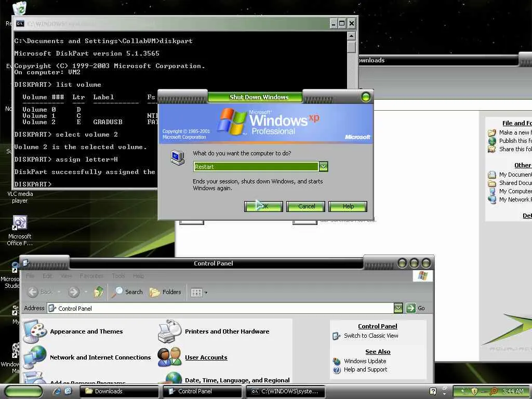Open Tools menu in Control Panel
Image resolution: width=532 pixels, height=399 pixels.
(118, 276)
